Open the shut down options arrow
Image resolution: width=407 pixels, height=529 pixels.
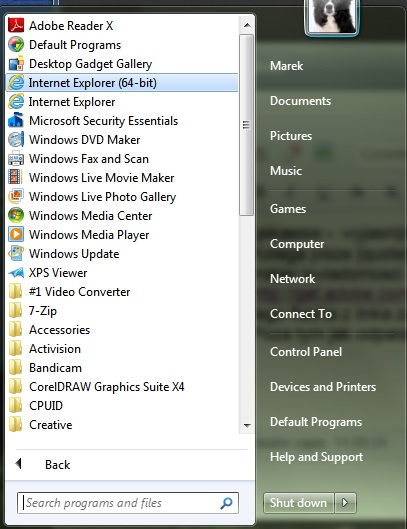point(345,503)
